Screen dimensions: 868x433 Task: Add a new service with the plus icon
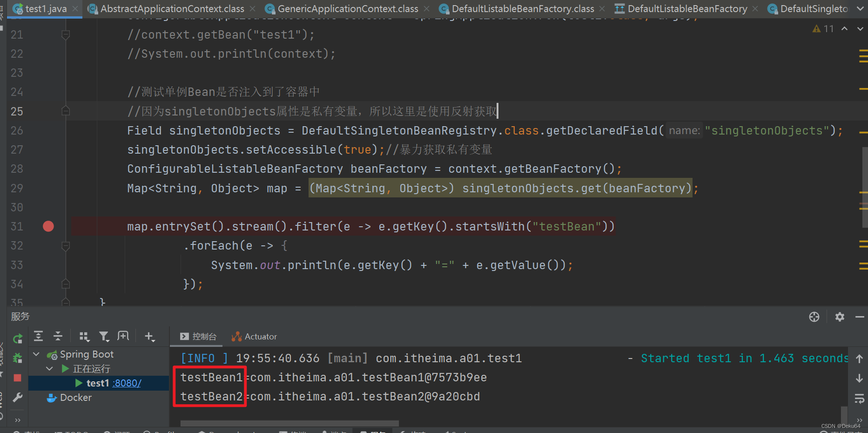click(149, 336)
